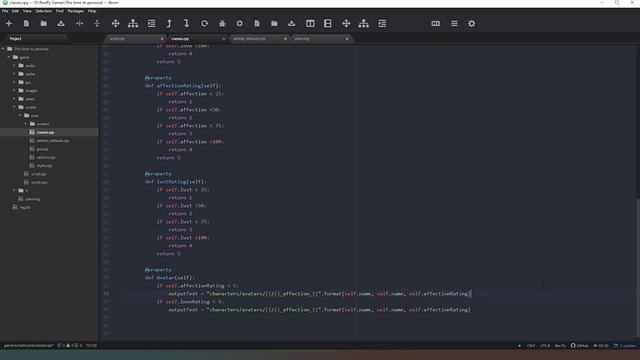
Task: Collapse the game folder in tree
Action: tap(9, 57)
